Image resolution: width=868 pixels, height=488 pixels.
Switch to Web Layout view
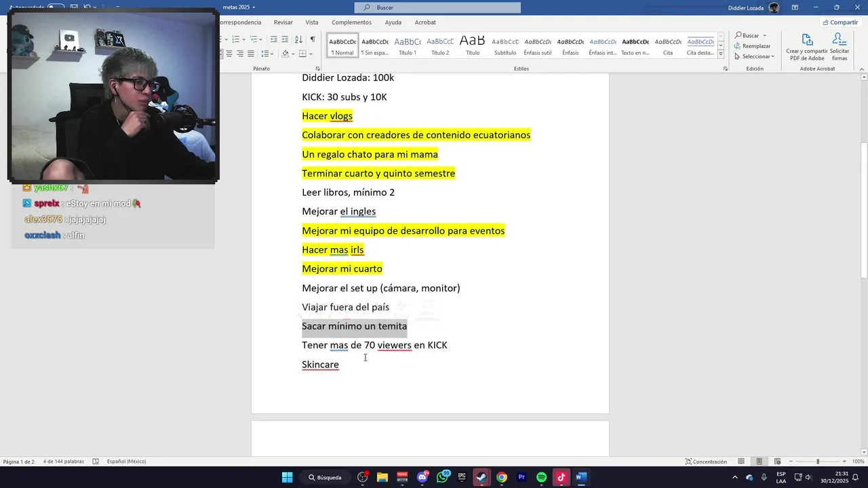point(777,462)
